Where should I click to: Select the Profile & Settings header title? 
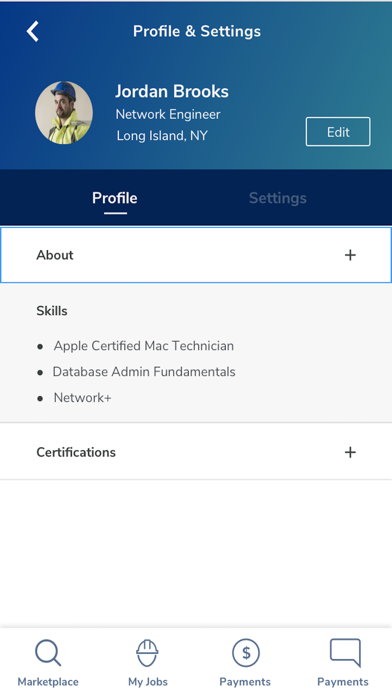(x=197, y=31)
